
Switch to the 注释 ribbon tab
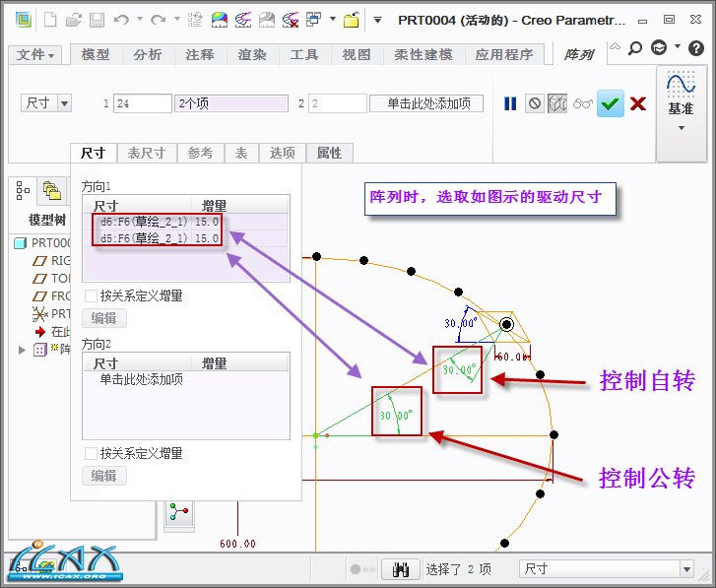coord(200,54)
